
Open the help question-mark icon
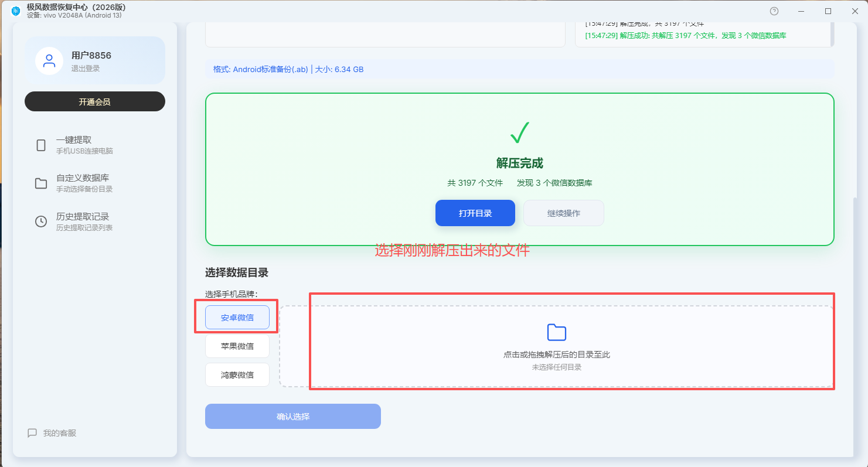(774, 11)
